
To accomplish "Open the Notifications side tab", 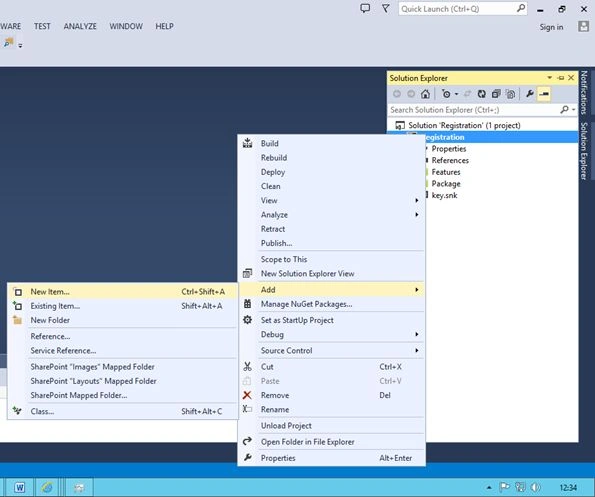I will click(x=584, y=92).
